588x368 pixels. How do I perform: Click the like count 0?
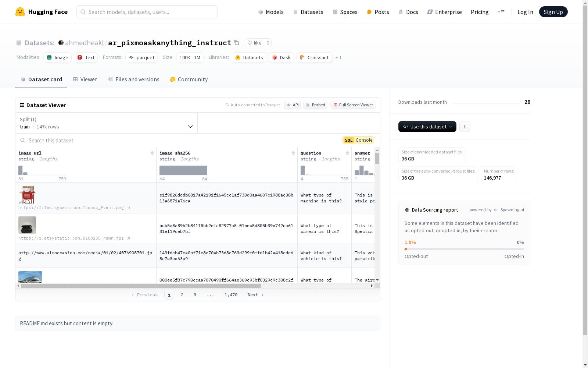[x=268, y=43]
